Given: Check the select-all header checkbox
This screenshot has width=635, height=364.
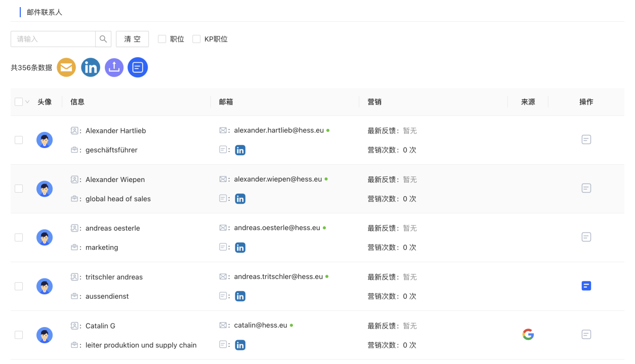Looking at the screenshot, I should (x=19, y=102).
